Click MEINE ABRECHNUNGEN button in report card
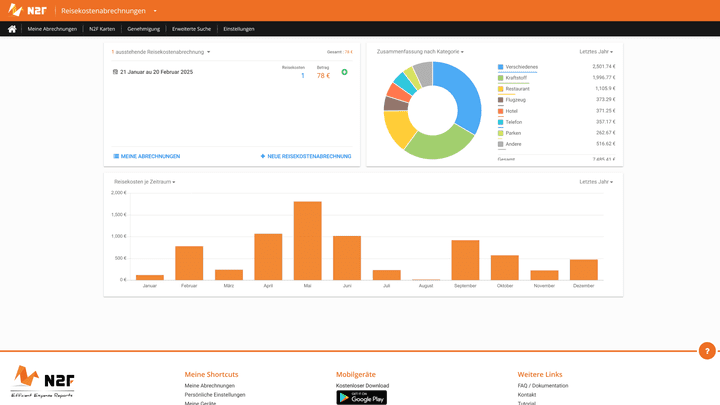The width and height of the screenshot is (720, 405). 146,157
